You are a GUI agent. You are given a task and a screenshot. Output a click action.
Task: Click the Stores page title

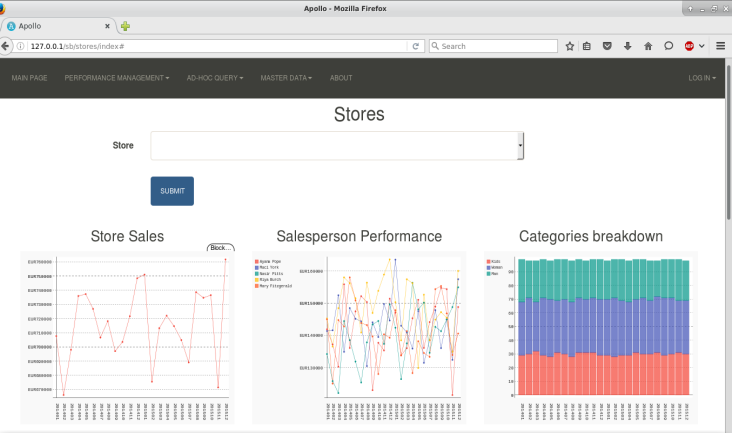[359, 114]
